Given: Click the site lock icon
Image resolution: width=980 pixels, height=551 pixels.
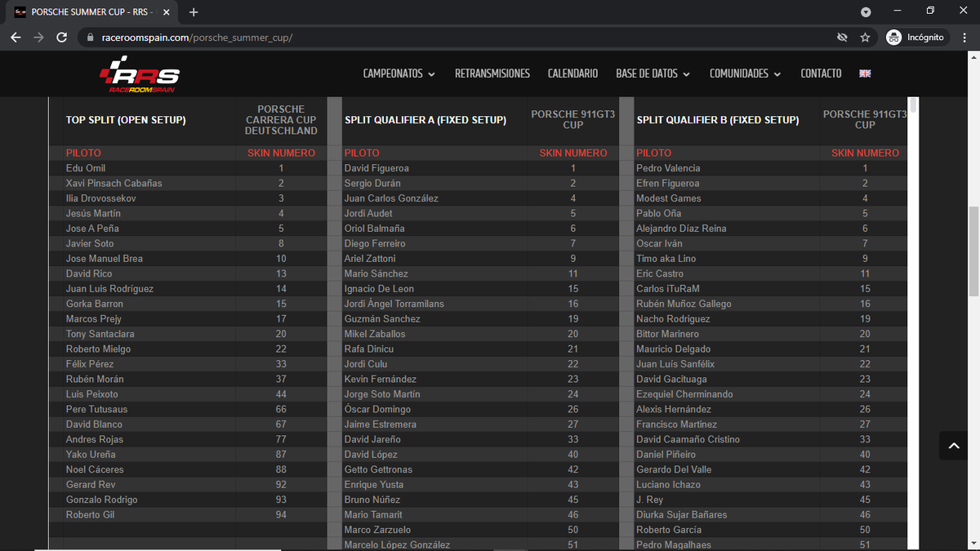Looking at the screenshot, I should coord(90,38).
